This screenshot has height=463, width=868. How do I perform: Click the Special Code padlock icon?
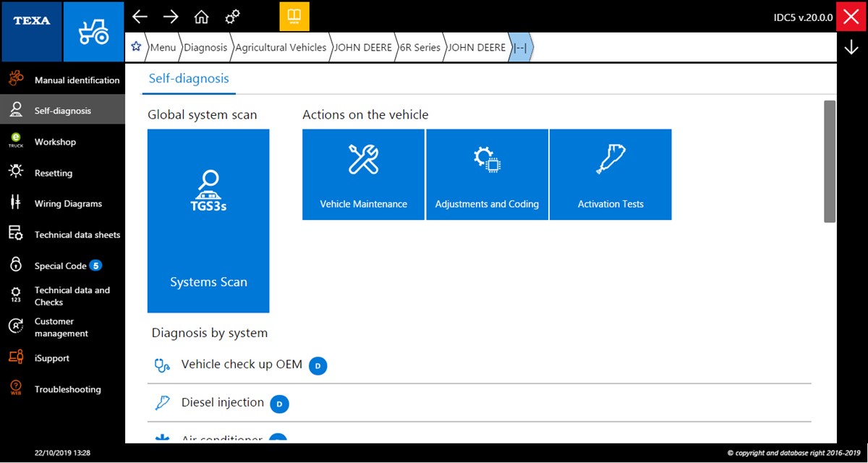16,265
